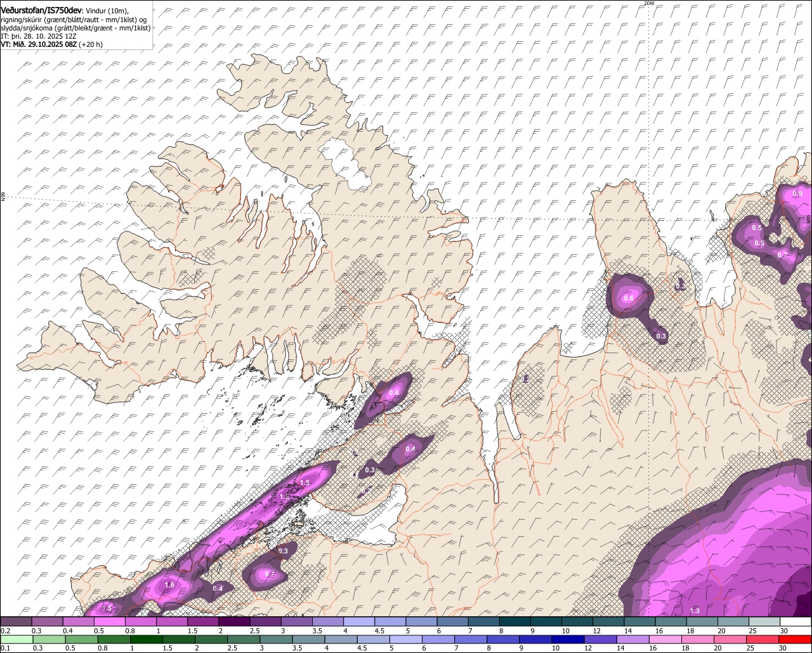Click the 'IT: Þri. 28.10.2025 12Z' line
The width and height of the screenshot is (812, 653).
[38, 36]
